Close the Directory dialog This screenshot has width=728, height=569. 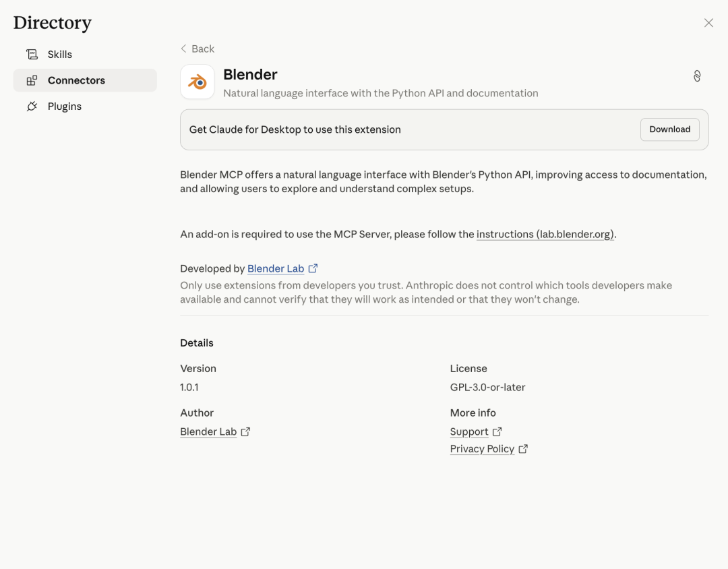(708, 23)
